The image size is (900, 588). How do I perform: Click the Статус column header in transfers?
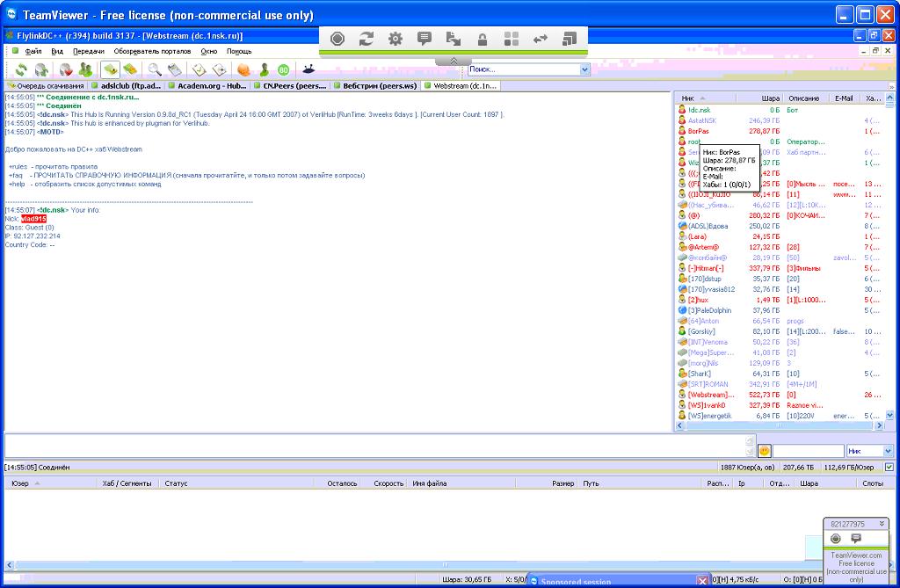(x=236, y=483)
